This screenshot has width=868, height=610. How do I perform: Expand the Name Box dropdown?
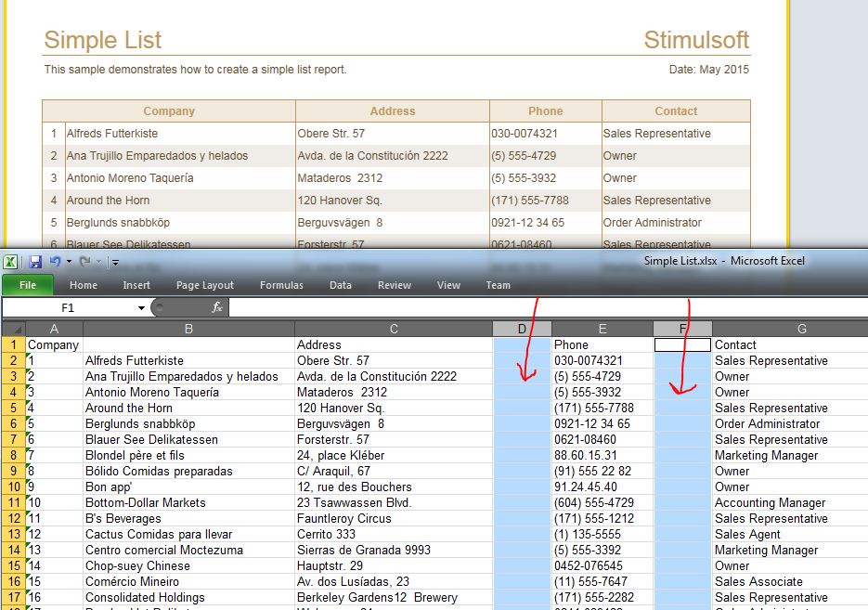click(141, 307)
